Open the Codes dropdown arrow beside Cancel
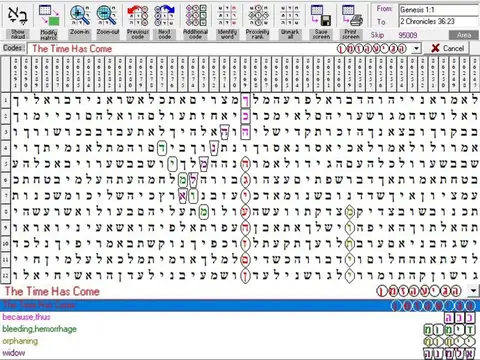Viewport: 480px width, 360px height. (416, 49)
